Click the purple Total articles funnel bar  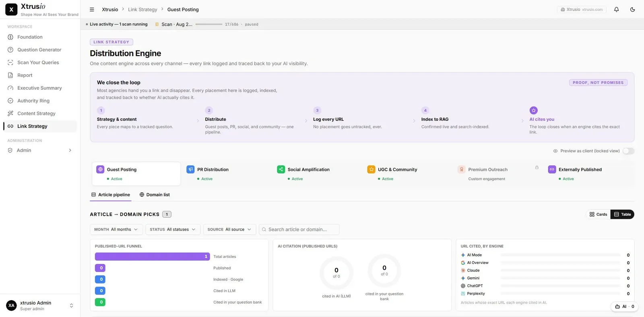152,257
